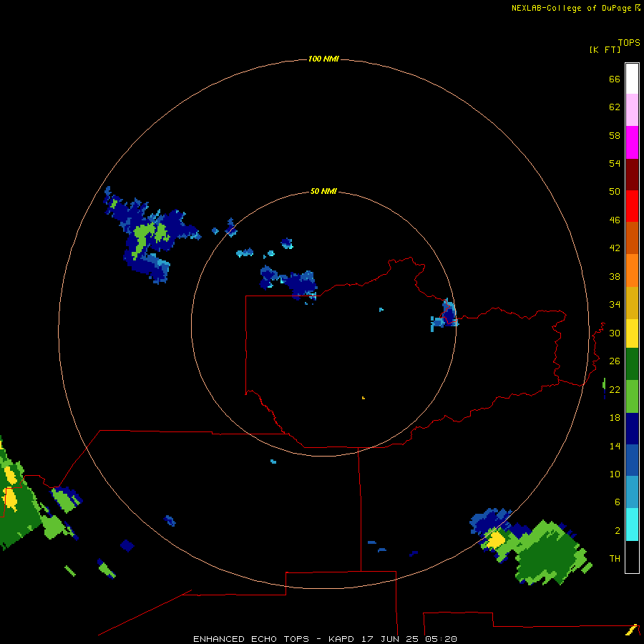The image size is (644, 644).
Task: Choose the dark maroon legend color block
Action: [x=632, y=174]
